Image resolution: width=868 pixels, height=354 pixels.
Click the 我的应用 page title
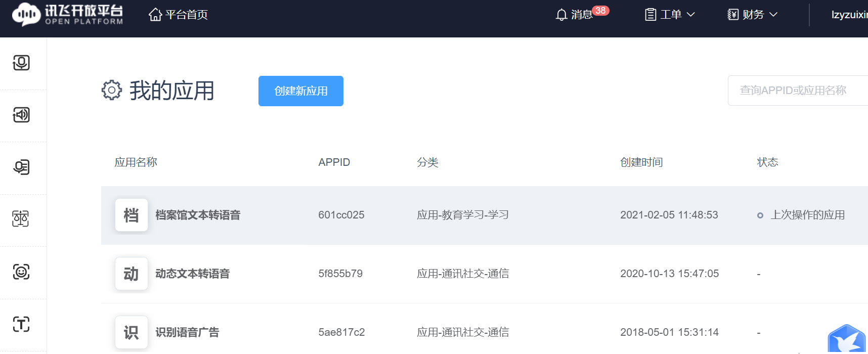(x=172, y=91)
